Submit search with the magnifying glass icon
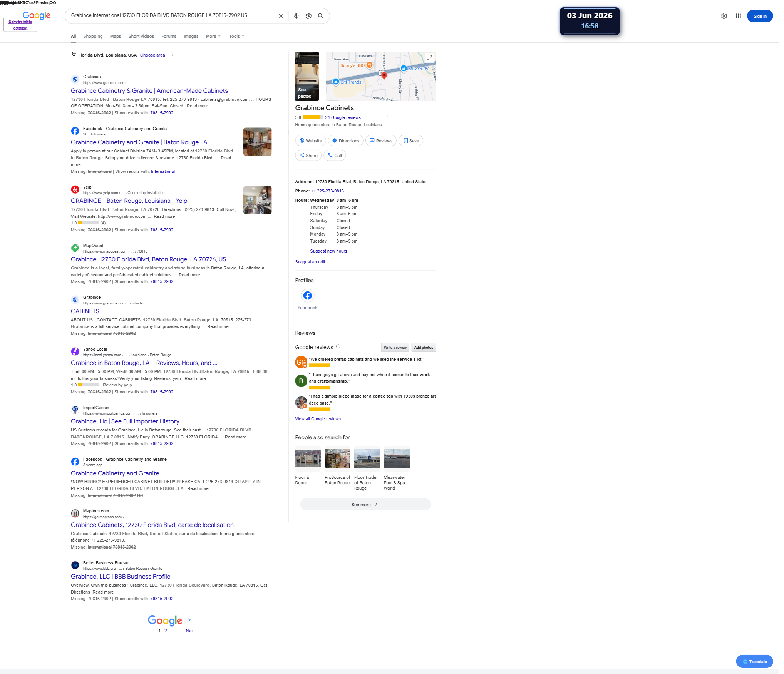Image resolution: width=784 pixels, height=674 pixels. tap(320, 16)
